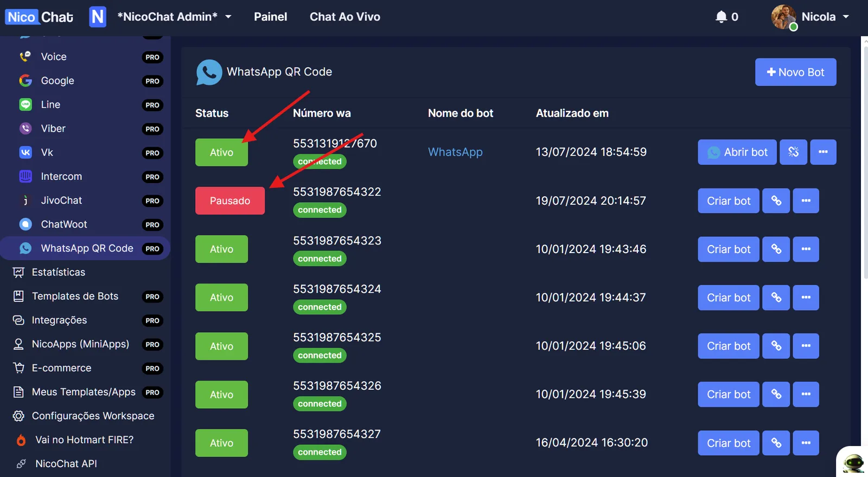Screen dimensions: 868x477
Task: Toggle the Pausado status for number 5531987654322
Action: click(x=230, y=201)
